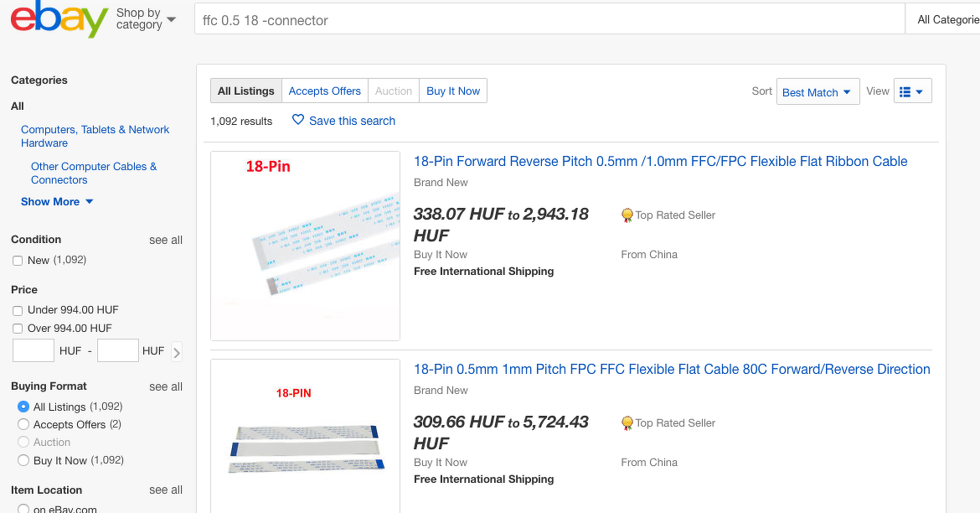Image resolution: width=980 pixels, height=513 pixels.
Task: Open the Shop by category dropdown
Action: tap(146, 19)
